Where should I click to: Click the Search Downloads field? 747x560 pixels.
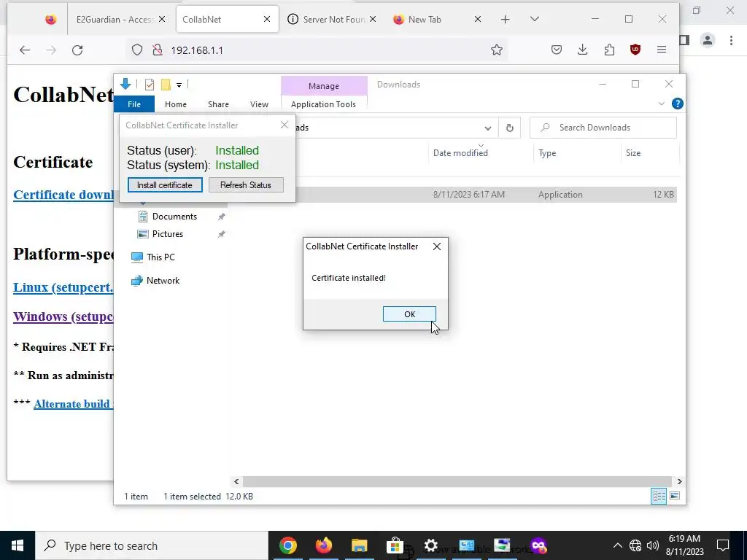point(603,128)
